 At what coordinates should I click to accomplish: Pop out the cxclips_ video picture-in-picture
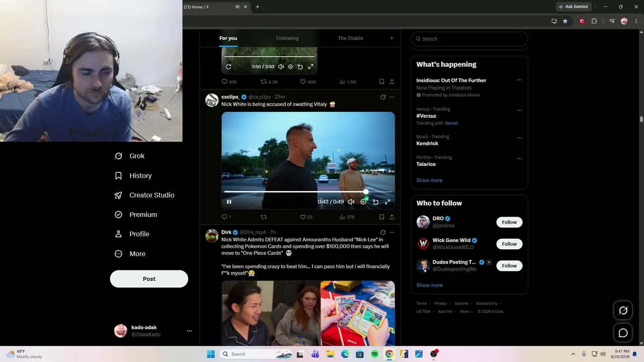click(375, 202)
